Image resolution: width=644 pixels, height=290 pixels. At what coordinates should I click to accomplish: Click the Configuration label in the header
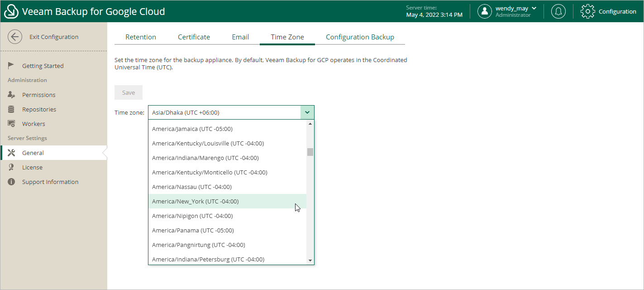(617, 12)
